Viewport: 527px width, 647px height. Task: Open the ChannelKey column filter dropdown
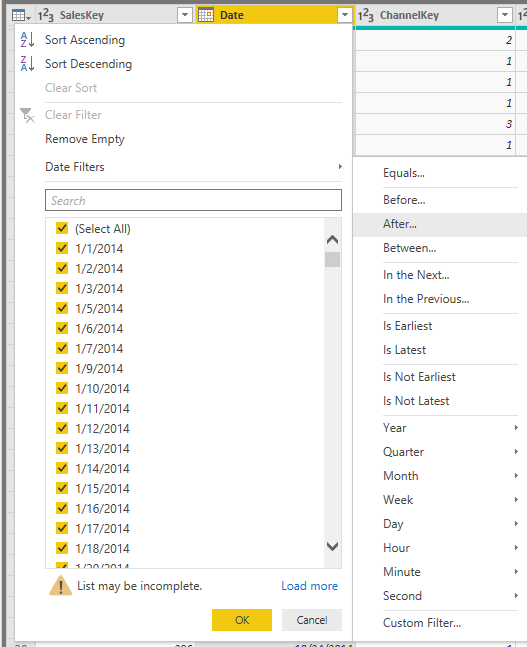pos(505,15)
